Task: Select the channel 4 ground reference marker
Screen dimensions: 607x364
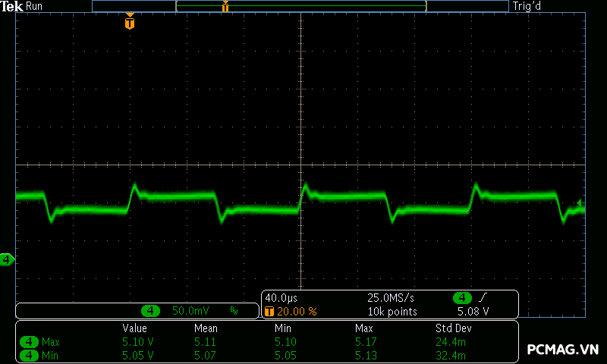Action: pyautogui.click(x=7, y=260)
